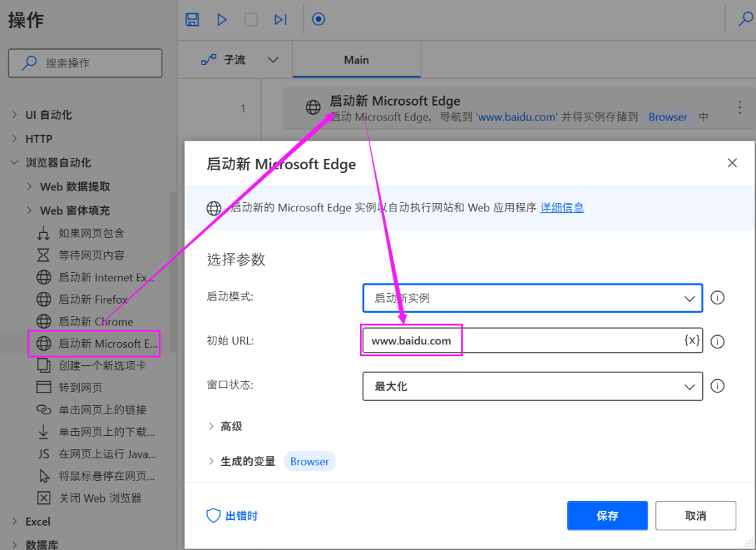Open the 窗口状态 dropdown
Viewport: 756px width, 550px height.
point(532,386)
